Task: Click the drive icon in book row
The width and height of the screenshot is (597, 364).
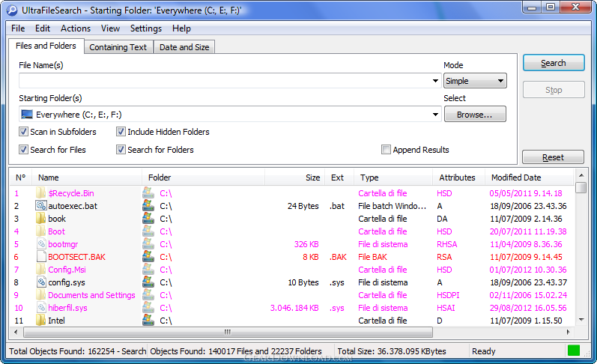Action: click(x=148, y=219)
